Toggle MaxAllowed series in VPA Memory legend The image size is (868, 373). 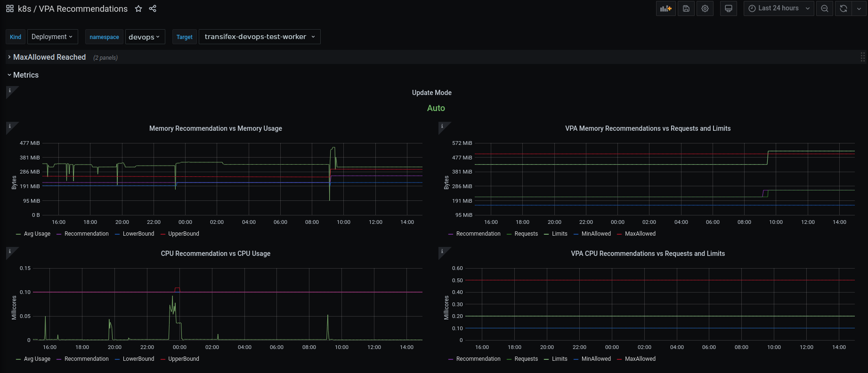point(640,234)
